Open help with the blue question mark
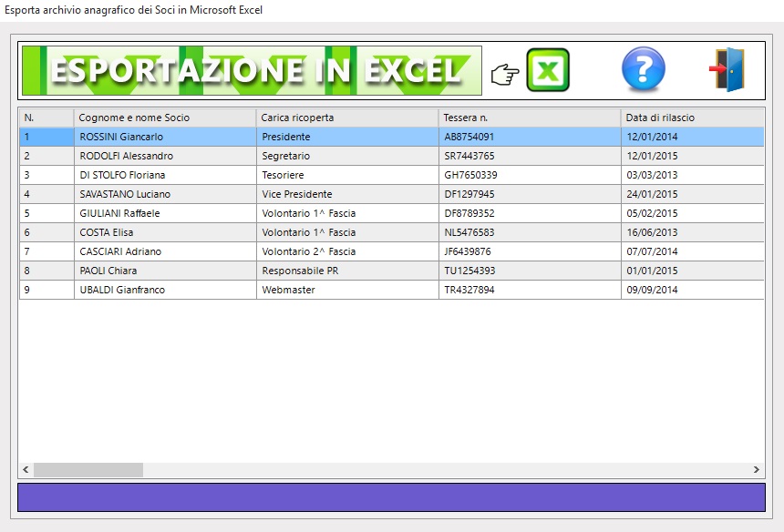 pyautogui.click(x=643, y=69)
